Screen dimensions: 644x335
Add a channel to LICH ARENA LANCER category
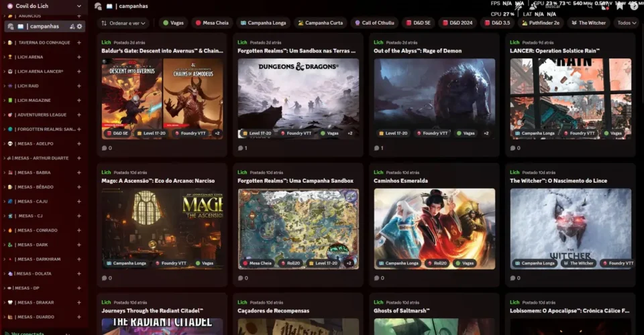79,71
